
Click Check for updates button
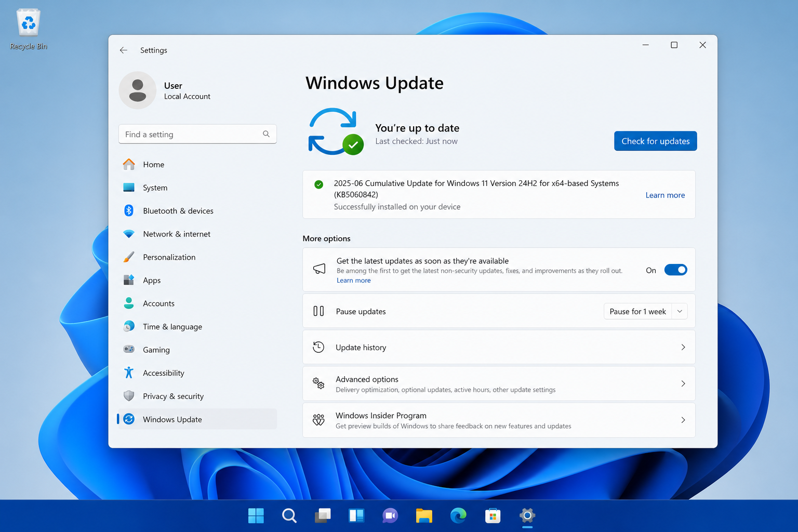[656, 141]
